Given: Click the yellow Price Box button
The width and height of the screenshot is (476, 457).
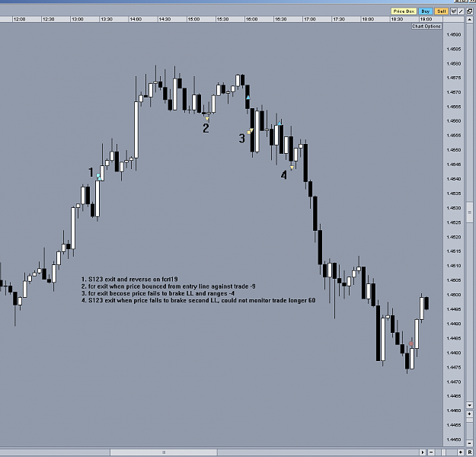Looking at the screenshot, I should tap(404, 11).
